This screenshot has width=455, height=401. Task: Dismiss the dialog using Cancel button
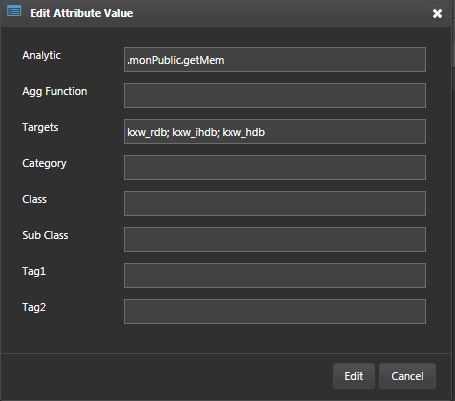pos(407,376)
